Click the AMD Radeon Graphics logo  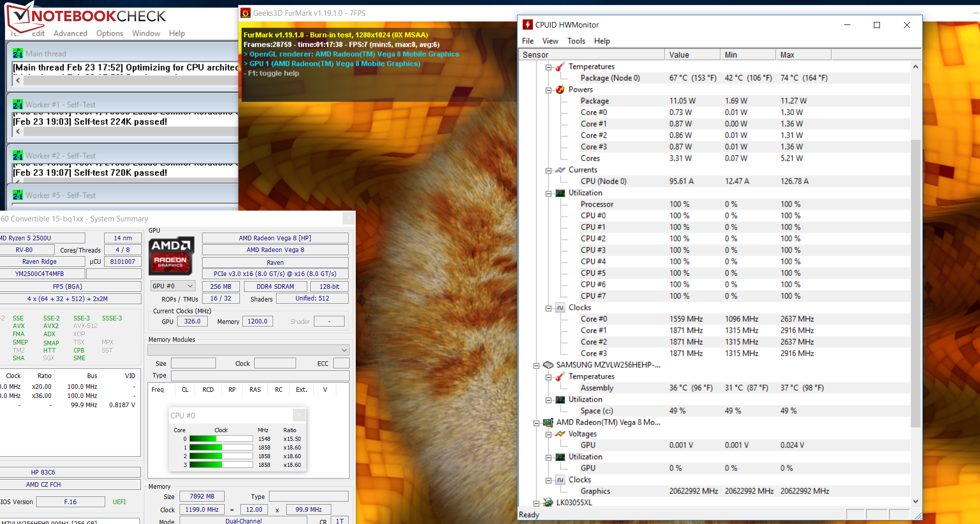[x=171, y=255]
